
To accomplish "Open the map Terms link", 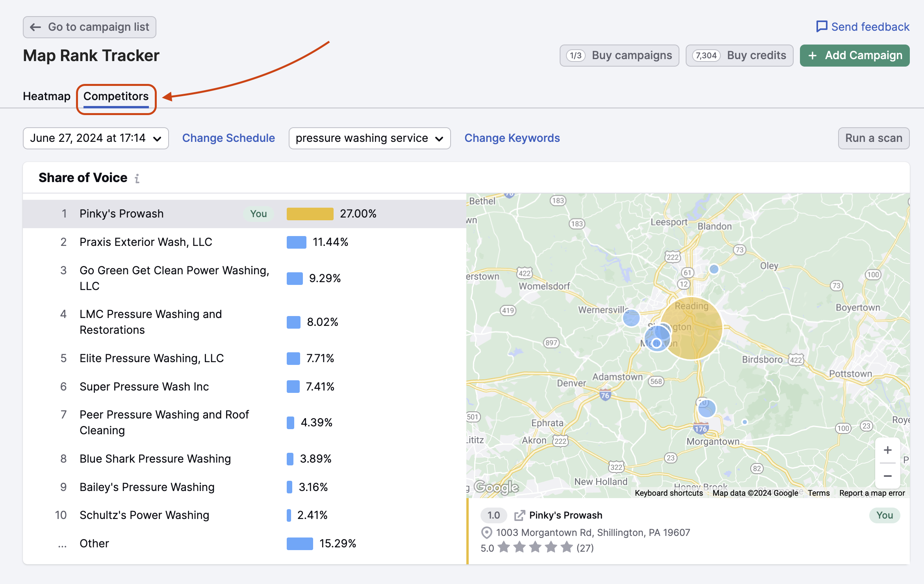I will pos(818,493).
